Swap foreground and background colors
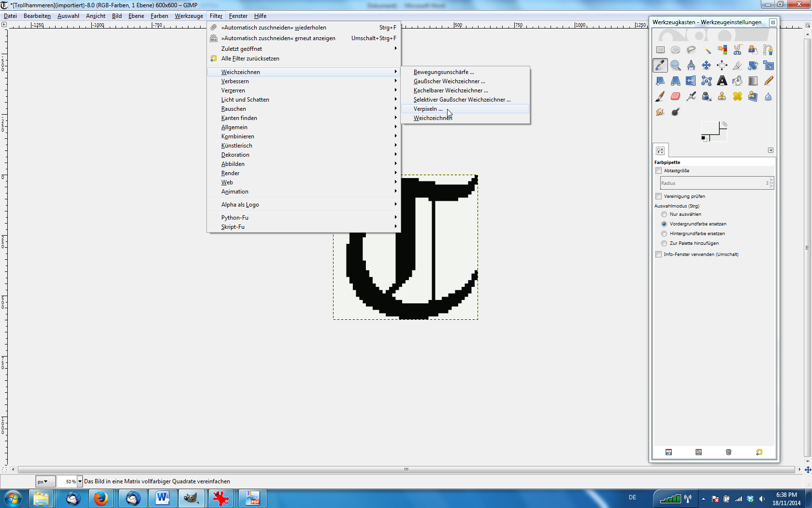This screenshot has width=812, height=508. 724,124
